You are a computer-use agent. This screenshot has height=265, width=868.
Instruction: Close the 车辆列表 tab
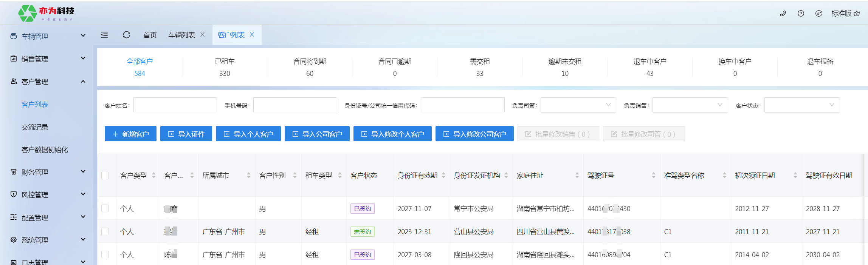pos(203,35)
